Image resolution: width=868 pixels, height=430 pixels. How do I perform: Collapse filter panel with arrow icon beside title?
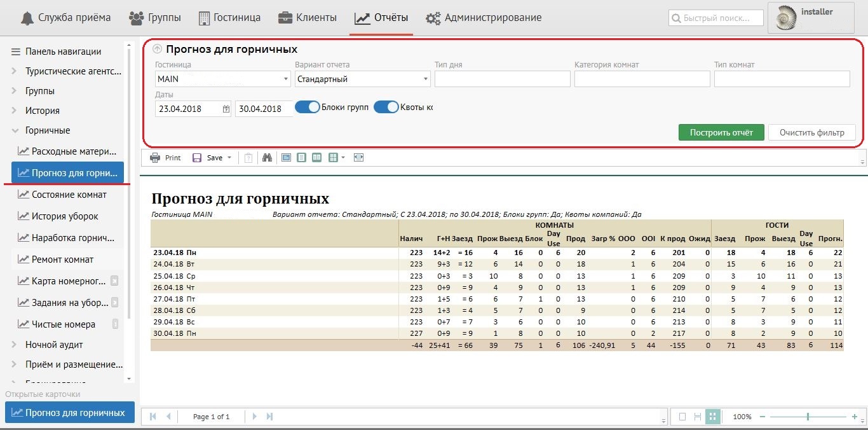[x=157, y=49]
